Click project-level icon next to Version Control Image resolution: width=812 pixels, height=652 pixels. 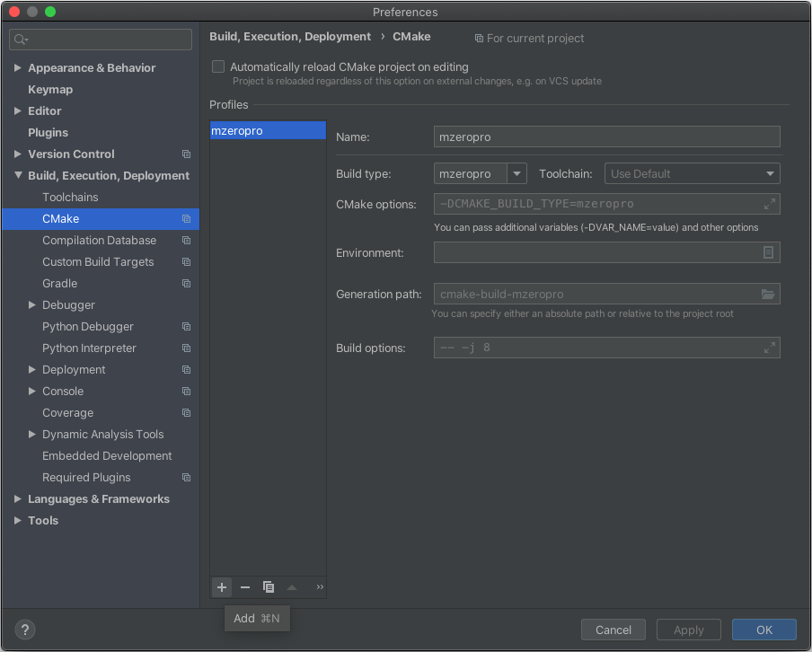pyautogui.click(x=187, y=154)
